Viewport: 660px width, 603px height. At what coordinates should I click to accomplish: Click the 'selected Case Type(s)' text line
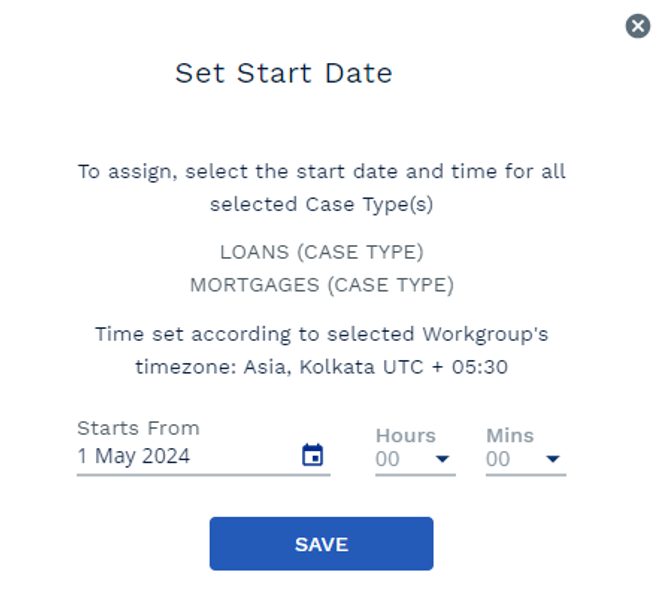(322, 205)
